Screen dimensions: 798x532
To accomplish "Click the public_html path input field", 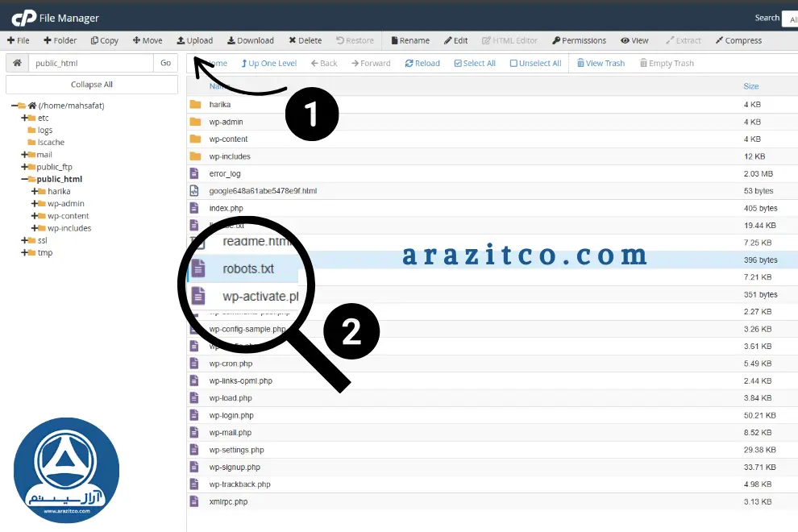I will (90, 63).
